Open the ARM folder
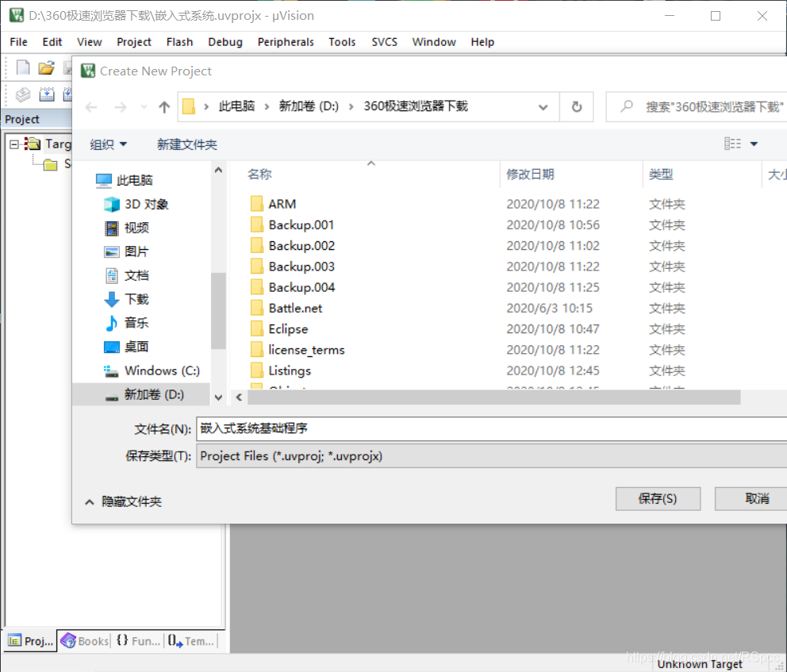 coord(282,203)
